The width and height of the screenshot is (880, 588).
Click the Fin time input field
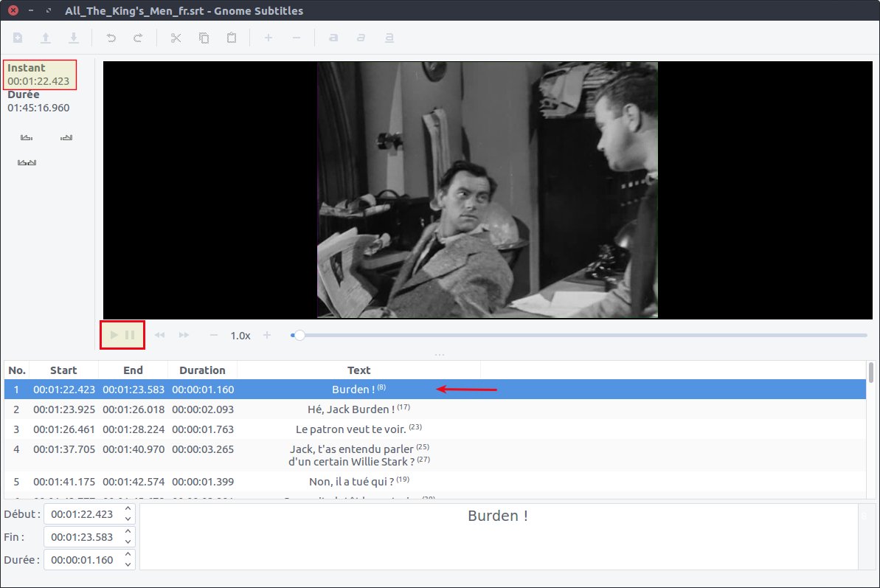[x=82, y=537]
